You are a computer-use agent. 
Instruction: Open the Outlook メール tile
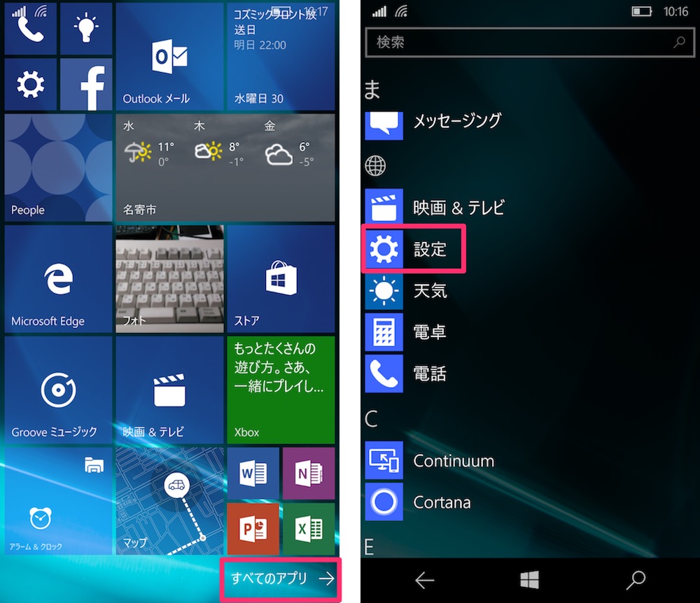tap(169, 56)
